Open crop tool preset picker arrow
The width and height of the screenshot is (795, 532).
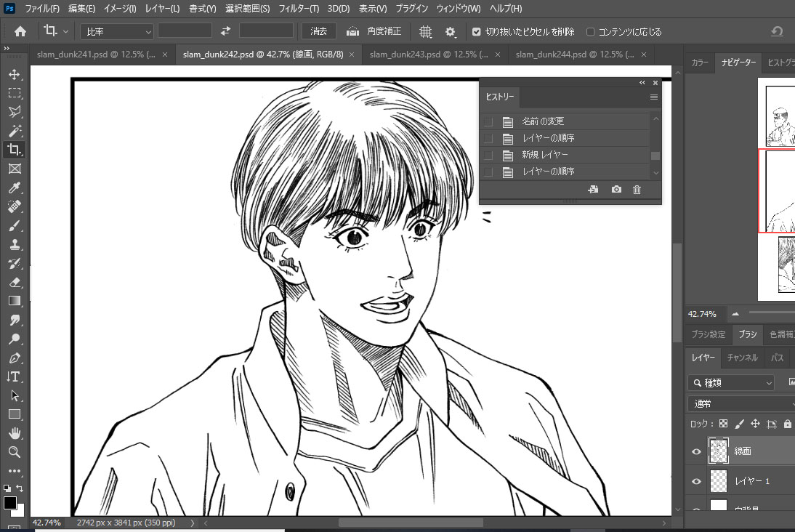coord(66,32)
